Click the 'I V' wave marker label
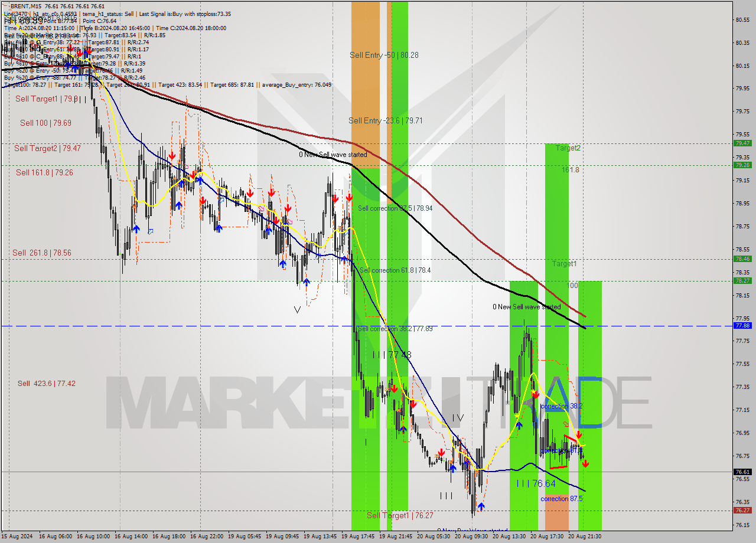Viewport: 756px width, 543px height. [x=458, y=418]
